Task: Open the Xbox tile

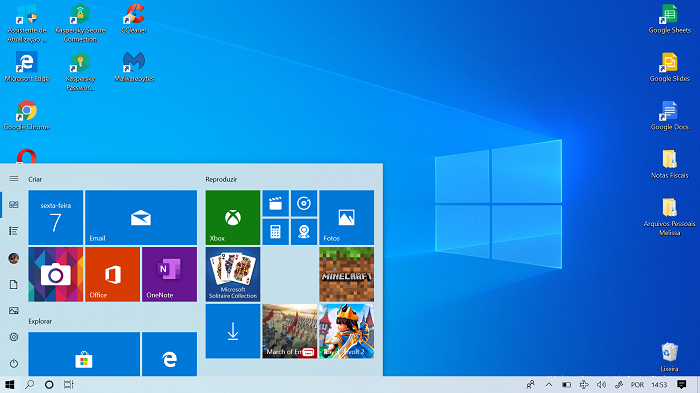Action: [x=233, y=217]
